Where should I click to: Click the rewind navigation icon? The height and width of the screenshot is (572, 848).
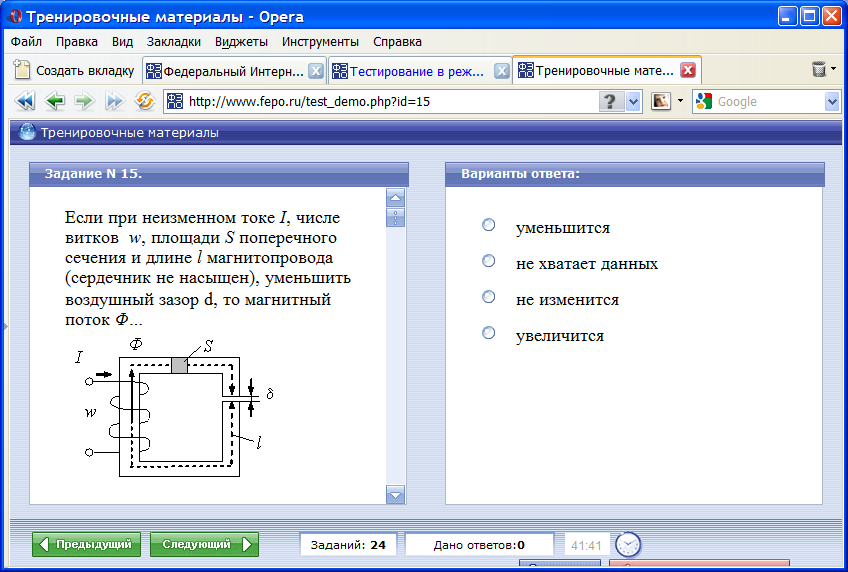[25, 101]
